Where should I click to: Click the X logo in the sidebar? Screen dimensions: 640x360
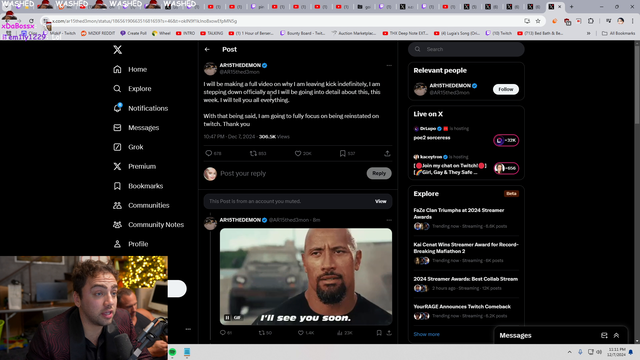coord(118,49)
